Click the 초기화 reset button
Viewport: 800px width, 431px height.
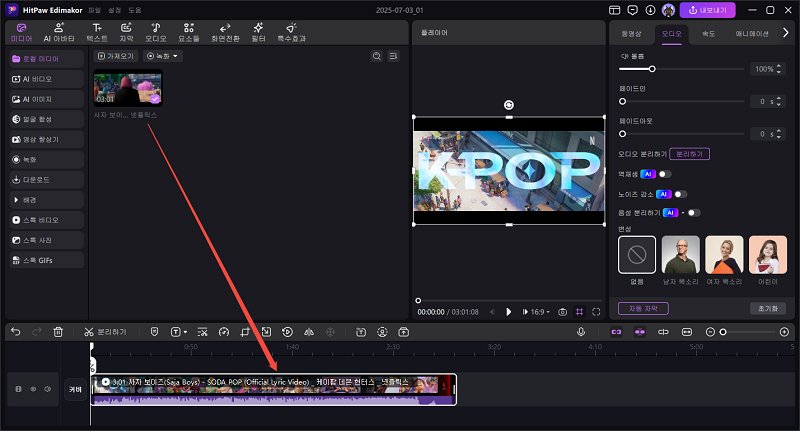[768, 308]
